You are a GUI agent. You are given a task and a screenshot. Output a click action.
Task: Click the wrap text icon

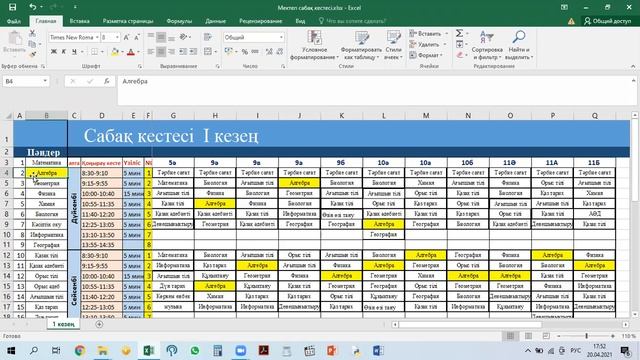(208, 38)
